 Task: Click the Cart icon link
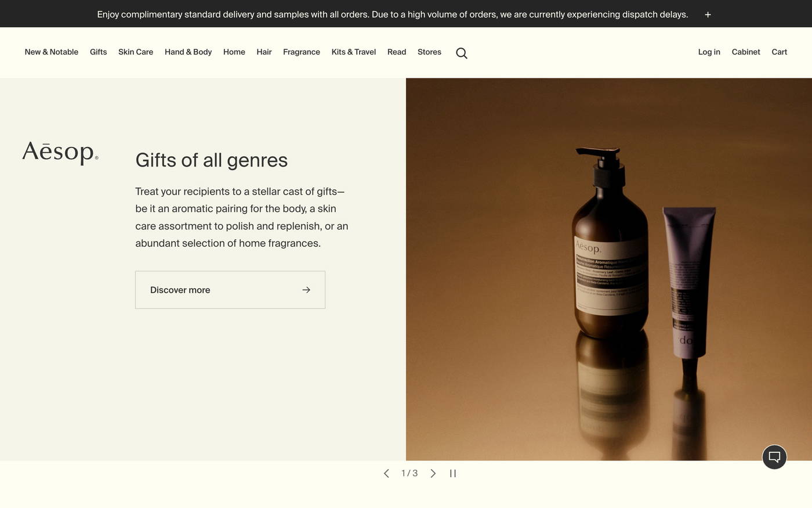pos(779,52)
